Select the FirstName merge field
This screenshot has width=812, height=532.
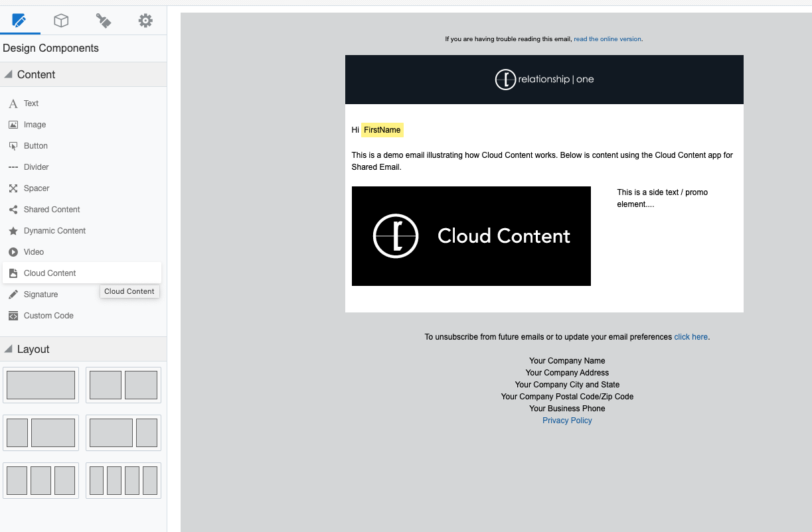(x=382, y=130)
